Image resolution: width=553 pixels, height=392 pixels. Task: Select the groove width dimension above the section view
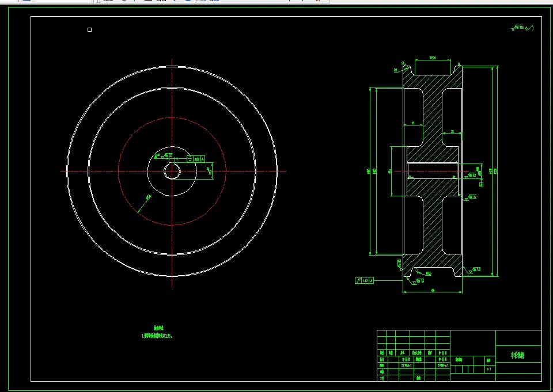(433, 59)
